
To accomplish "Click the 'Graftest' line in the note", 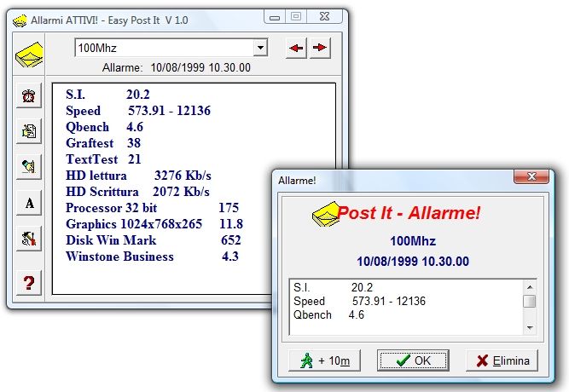I will (x=103, y=143).
